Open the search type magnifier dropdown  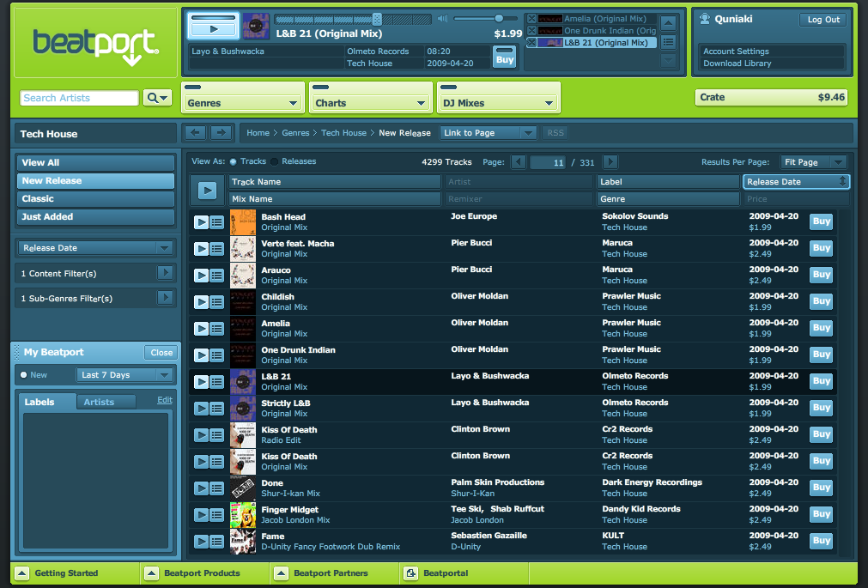tap(157, 98)
